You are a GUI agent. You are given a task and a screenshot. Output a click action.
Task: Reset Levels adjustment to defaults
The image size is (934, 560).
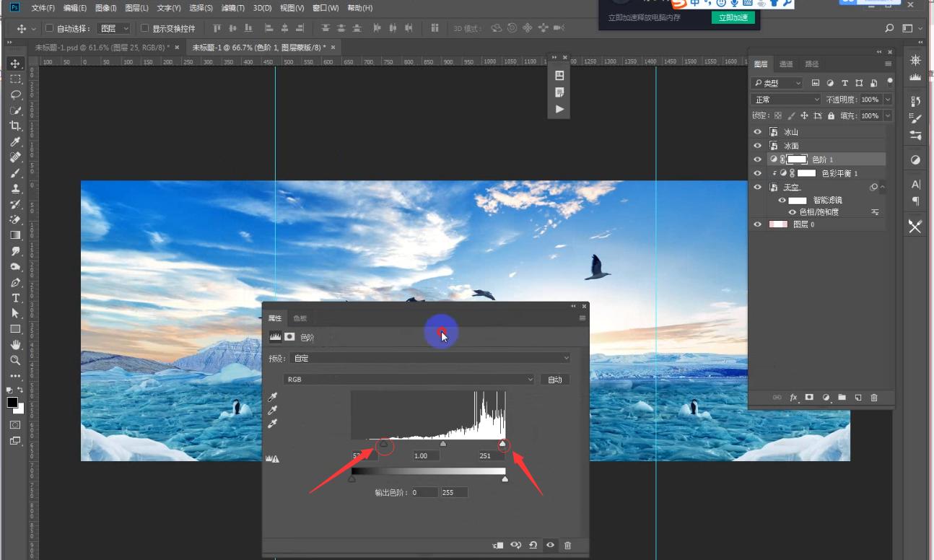(533, 546)
